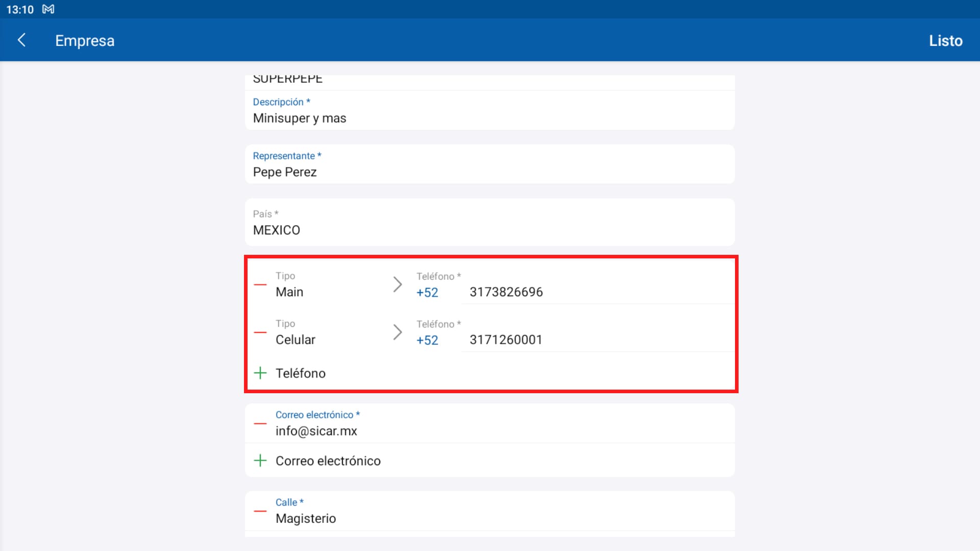Screen dimensions: 980x551
Task: Open Gmail notification in status bar
Action: pyautogui.click(x=48, y=9)
